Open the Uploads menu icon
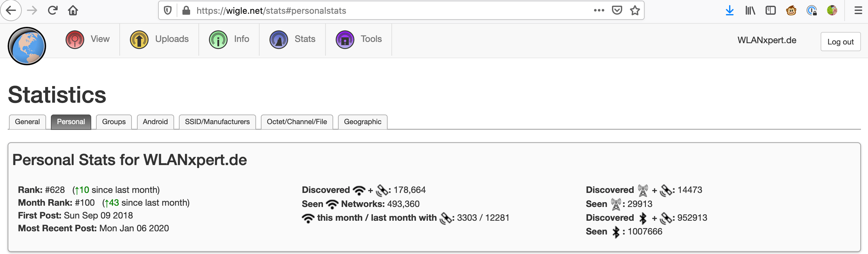This screenshot has height=254, width=868. (139, 39)
